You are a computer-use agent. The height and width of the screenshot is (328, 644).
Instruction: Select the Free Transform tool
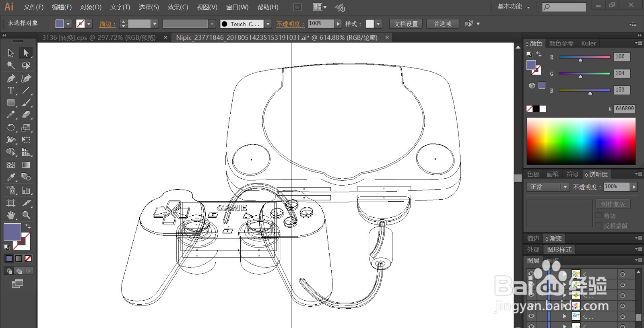(26, 140)
